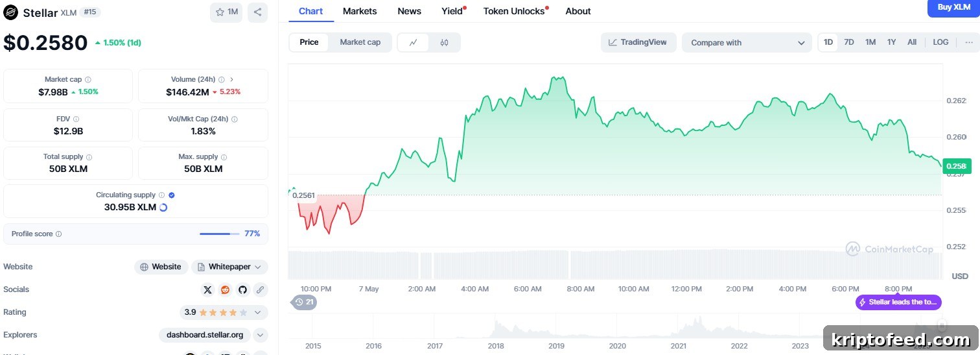The width and height of the screenshot is (980, 355).
Task: Click the 2021 area on range navigator
Action: tap(679, 346)
